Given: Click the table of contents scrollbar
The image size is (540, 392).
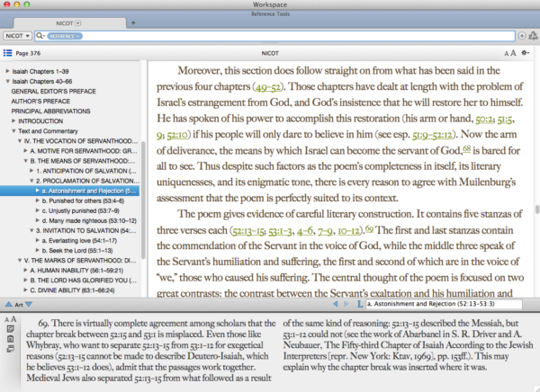Looking at the screenshot, I should (143, 200).
